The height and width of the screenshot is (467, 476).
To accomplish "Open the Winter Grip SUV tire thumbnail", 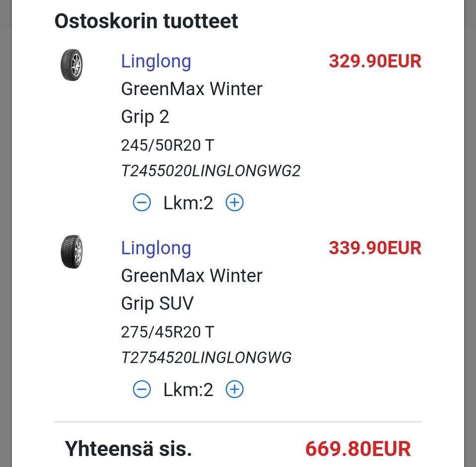I will pos(71,252).
